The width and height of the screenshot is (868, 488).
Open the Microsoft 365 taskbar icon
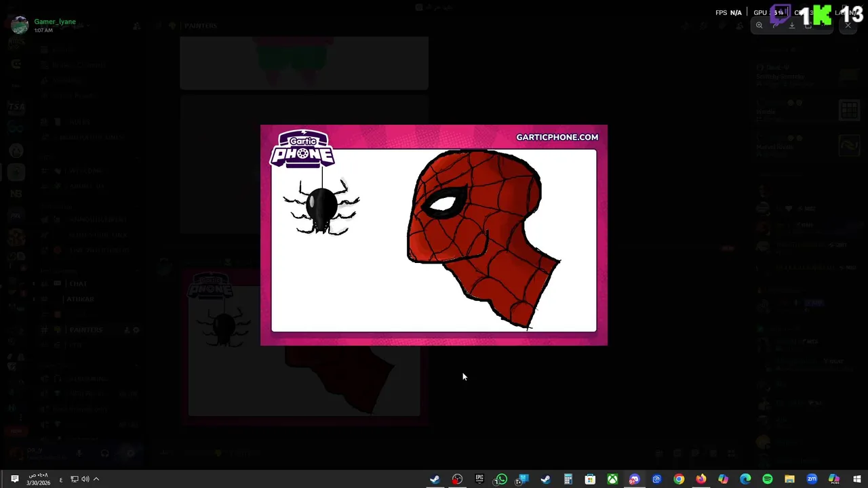[x=834, y=479]
